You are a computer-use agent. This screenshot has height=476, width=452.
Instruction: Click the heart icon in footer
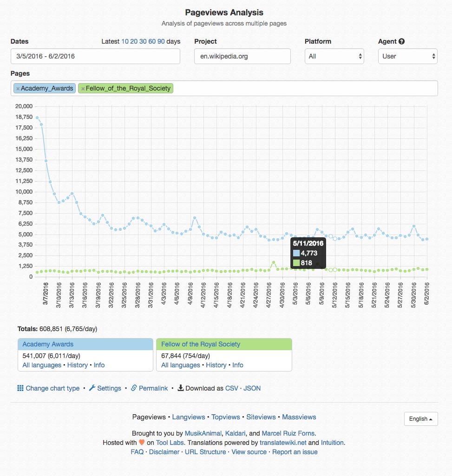click(x=142, y=443)
